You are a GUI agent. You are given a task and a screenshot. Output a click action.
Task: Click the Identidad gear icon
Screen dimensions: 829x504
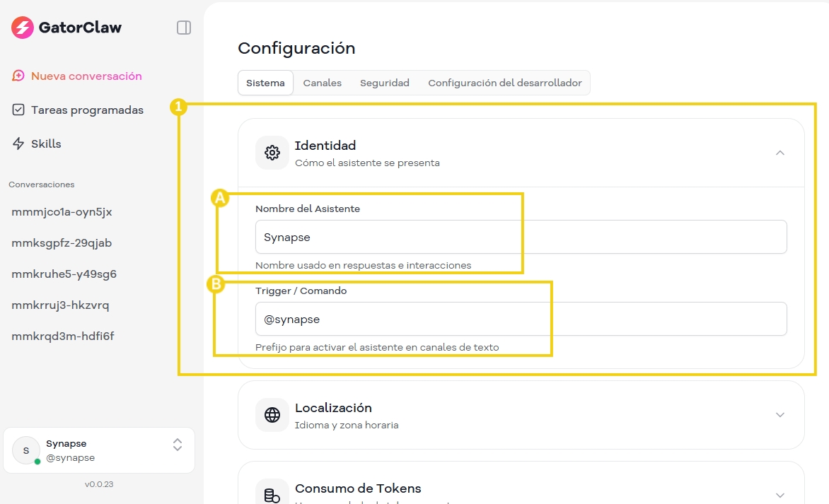pos(272,153)
